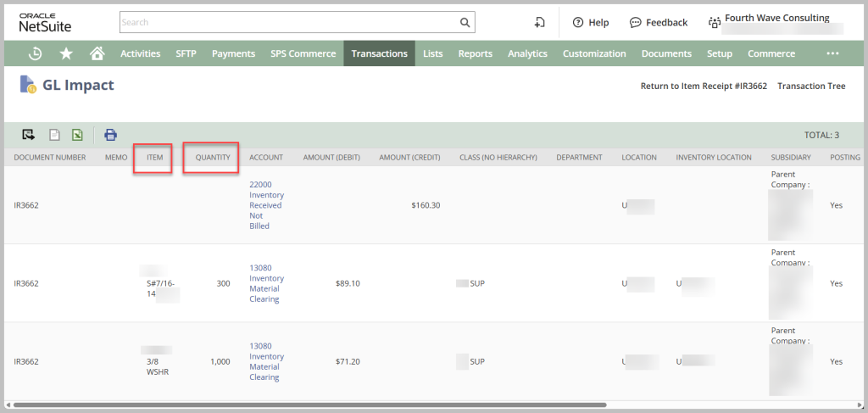Open the Payments menu
Viewport: 868px width, 413px height.
pyautogui.click(x=234, y=53)
